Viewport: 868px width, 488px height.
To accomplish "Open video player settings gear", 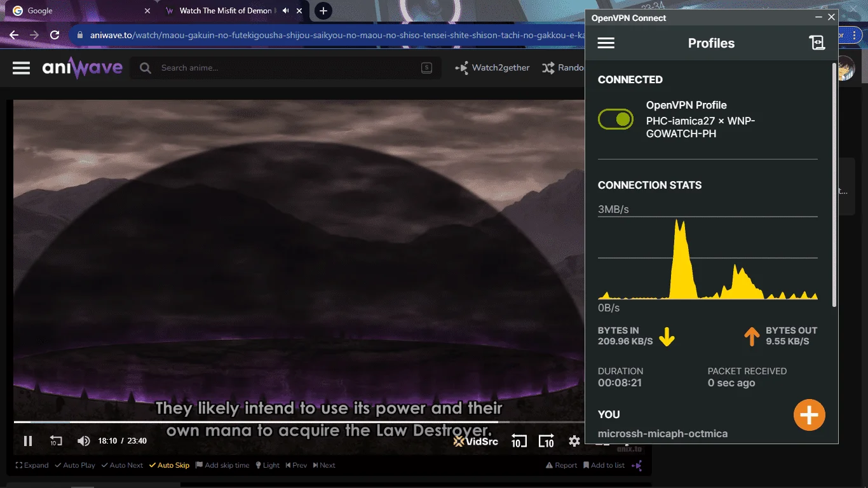I will click(574, 440).
